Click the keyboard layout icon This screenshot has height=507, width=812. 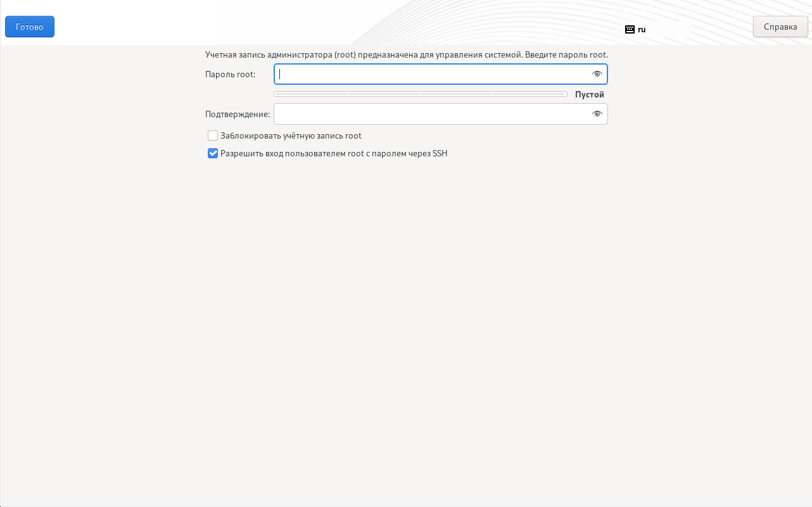point(630,29)
